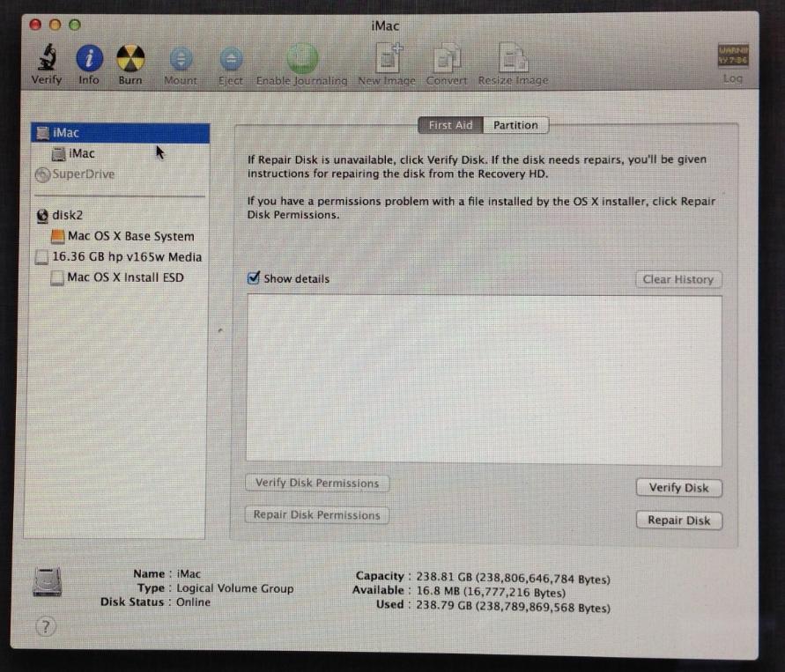Click the iMac window title
Viewport: 785px width, 672px height.
[385, 26]
